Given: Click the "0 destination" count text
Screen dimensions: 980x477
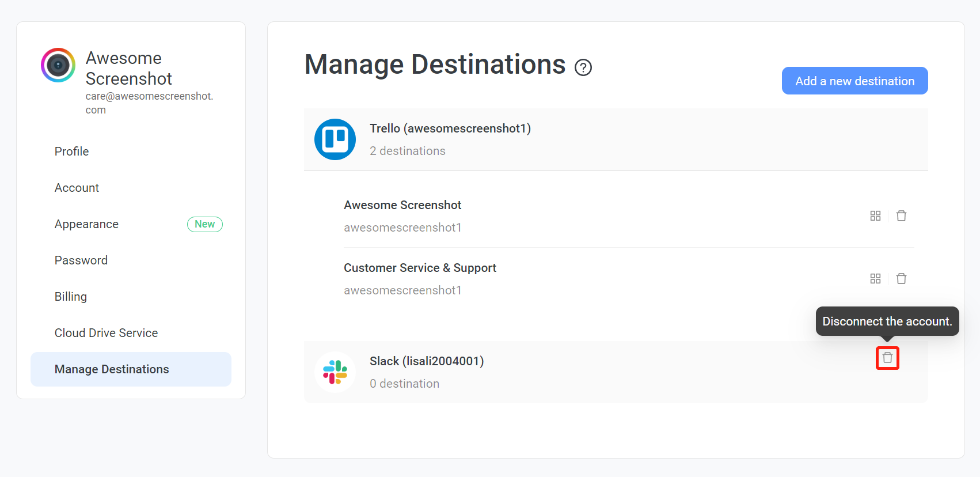Looking at the screenshot, I should pos(404,384).
